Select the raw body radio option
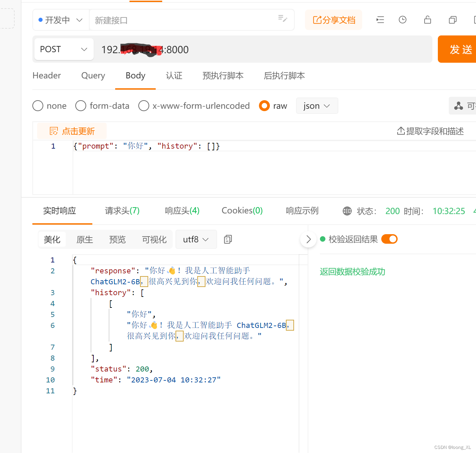Screen dimensions: 476x453 [x=264, y=106]
